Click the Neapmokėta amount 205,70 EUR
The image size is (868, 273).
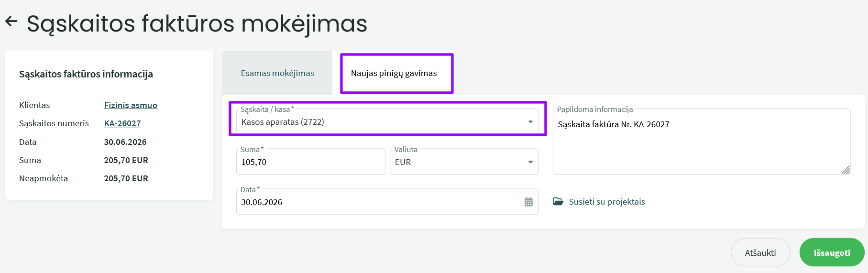click(126, 178)
